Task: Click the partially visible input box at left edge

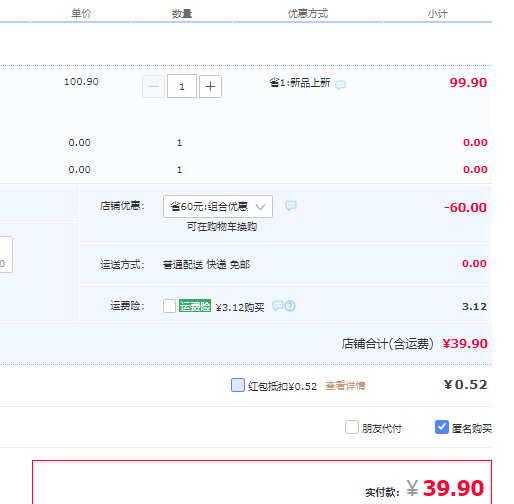Action: pyautogui.click(x=5, y=254)
